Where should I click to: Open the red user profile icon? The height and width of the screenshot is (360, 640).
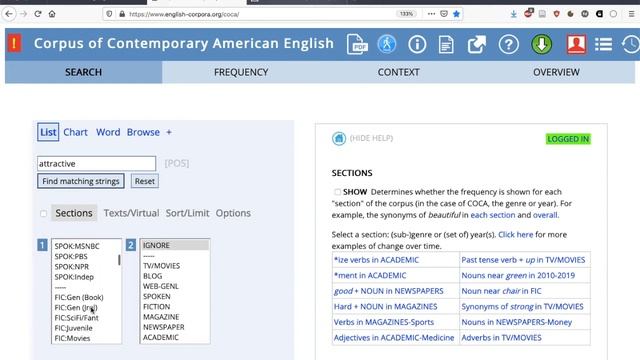576,44
